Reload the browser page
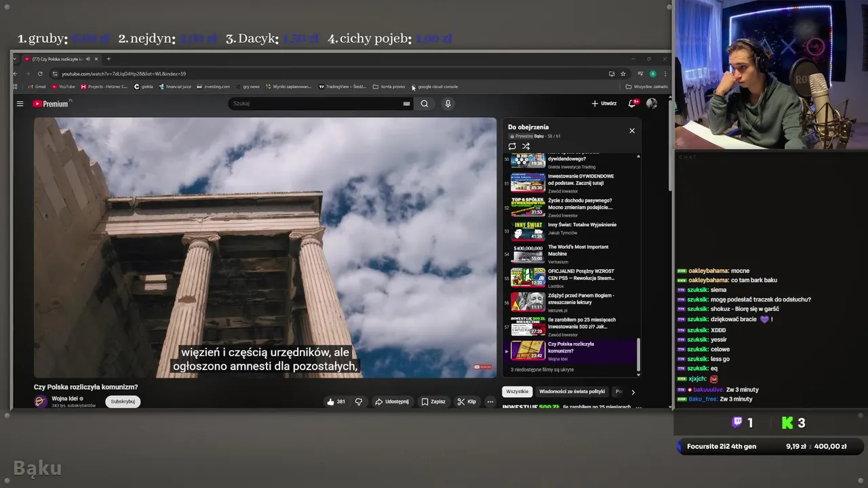868x488 pixels. pos(40,74)
